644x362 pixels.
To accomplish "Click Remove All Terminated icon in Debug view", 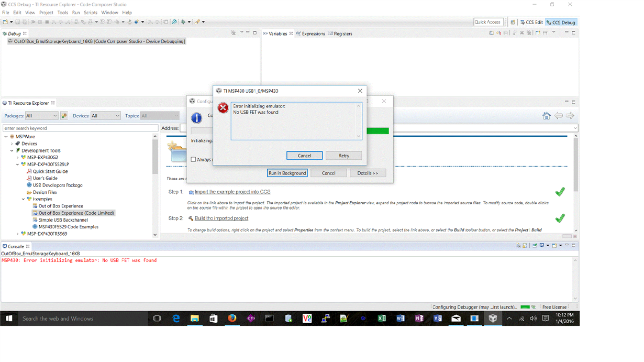I will [234, 33].
